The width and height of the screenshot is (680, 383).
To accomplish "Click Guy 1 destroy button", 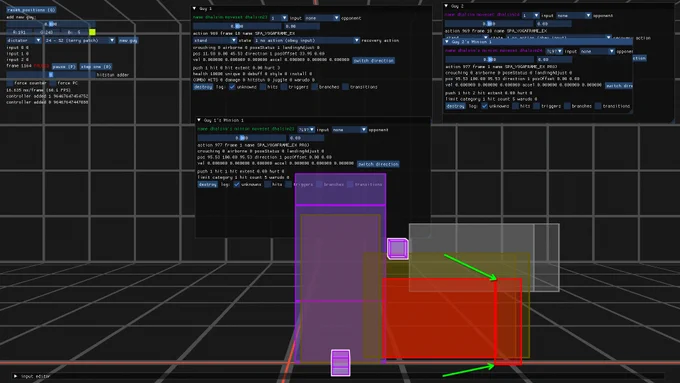I will (x=203, y=87).
